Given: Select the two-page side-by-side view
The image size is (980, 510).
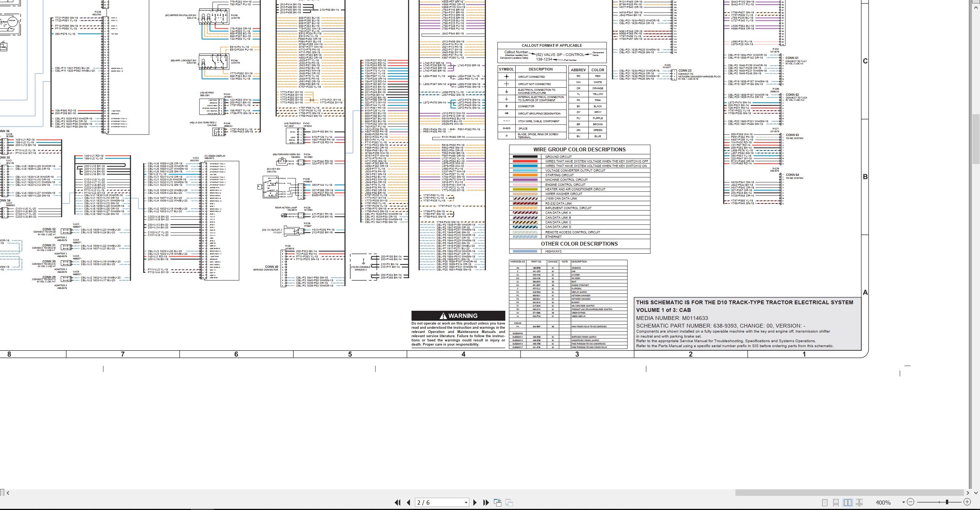Looking at the screenshot, I should point(848,502).
